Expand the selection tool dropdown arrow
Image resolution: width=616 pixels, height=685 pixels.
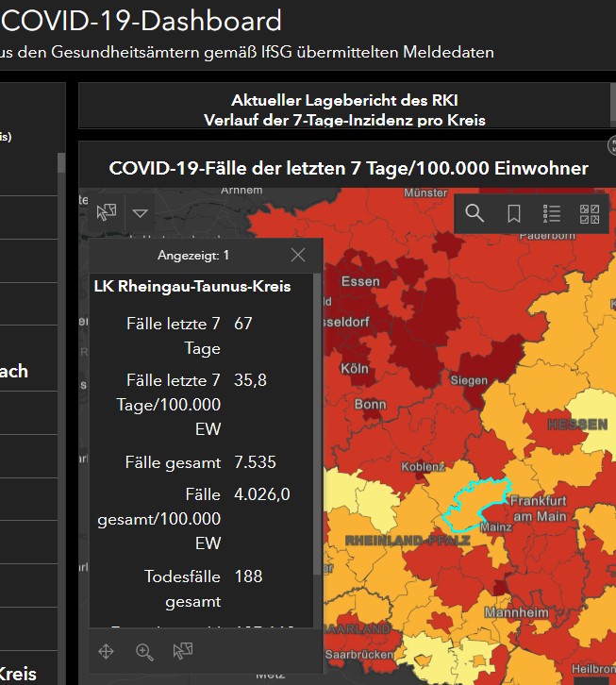click(x=140, y=213)
